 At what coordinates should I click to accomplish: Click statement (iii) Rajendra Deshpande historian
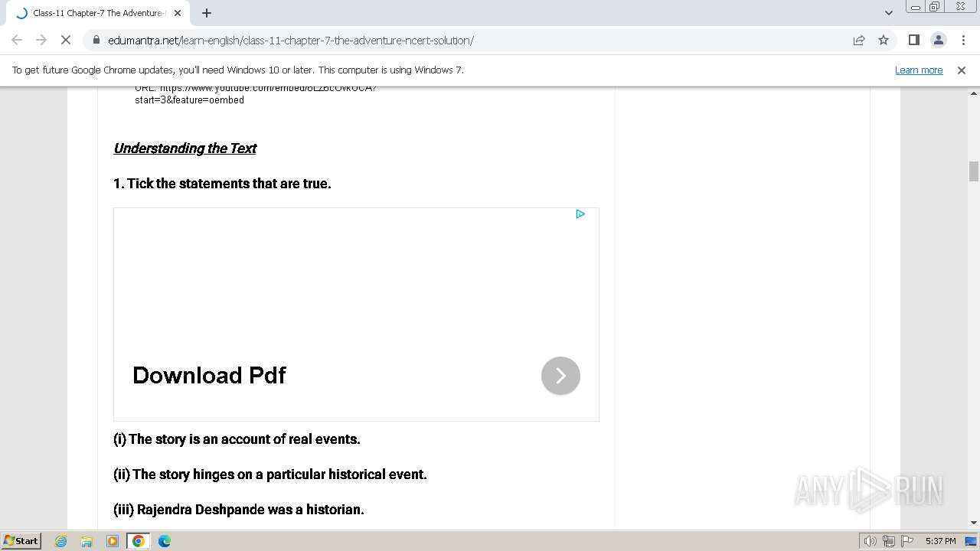pyautogui.click(x=239, y=510)
